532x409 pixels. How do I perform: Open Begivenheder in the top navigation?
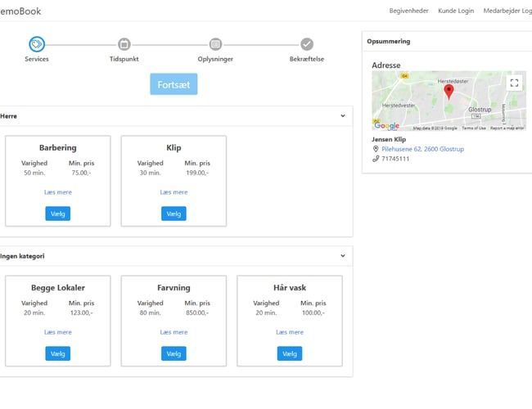408,11
